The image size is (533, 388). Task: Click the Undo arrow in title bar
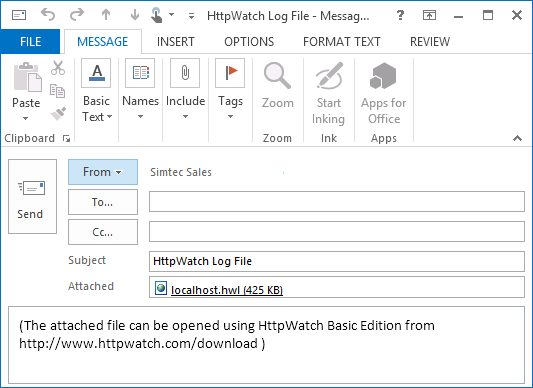coord(48,15)
